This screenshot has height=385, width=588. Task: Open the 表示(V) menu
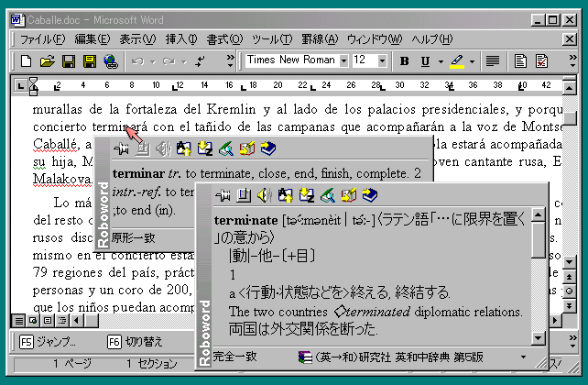[x=137, y=39]
